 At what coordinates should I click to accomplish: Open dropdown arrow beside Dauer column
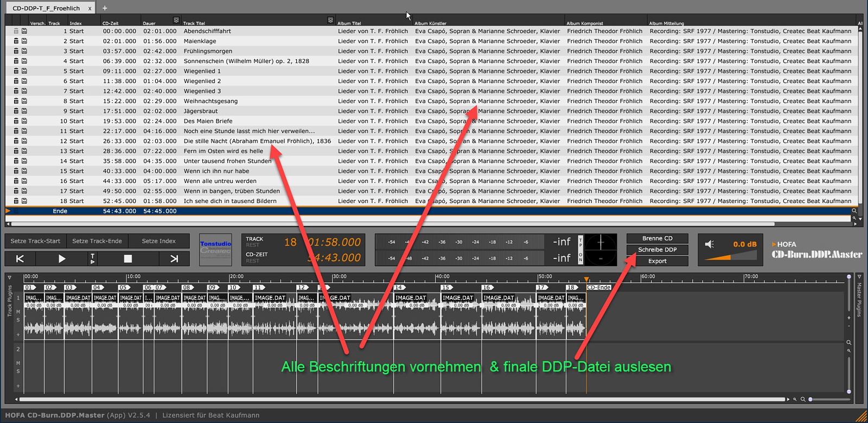[176, 20]
